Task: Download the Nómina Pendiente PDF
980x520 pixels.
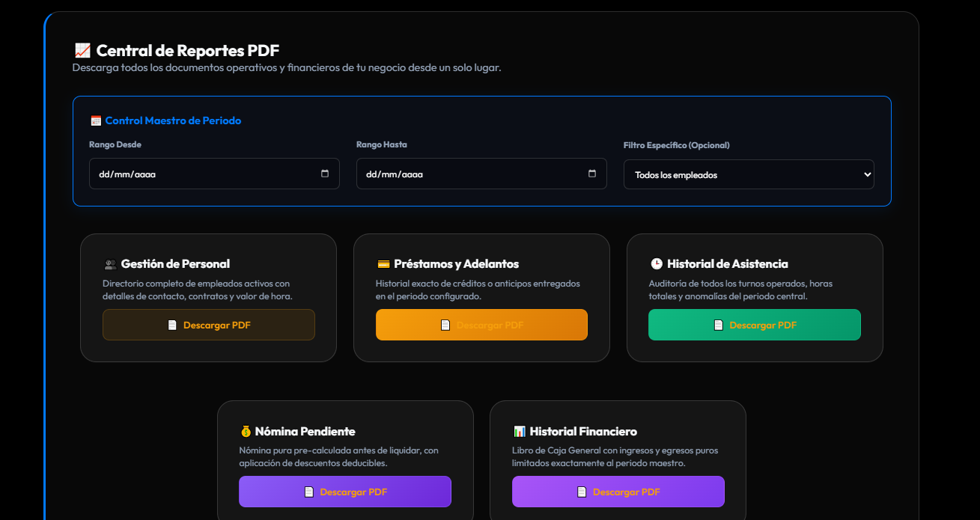Action: [x=345, y=492]
